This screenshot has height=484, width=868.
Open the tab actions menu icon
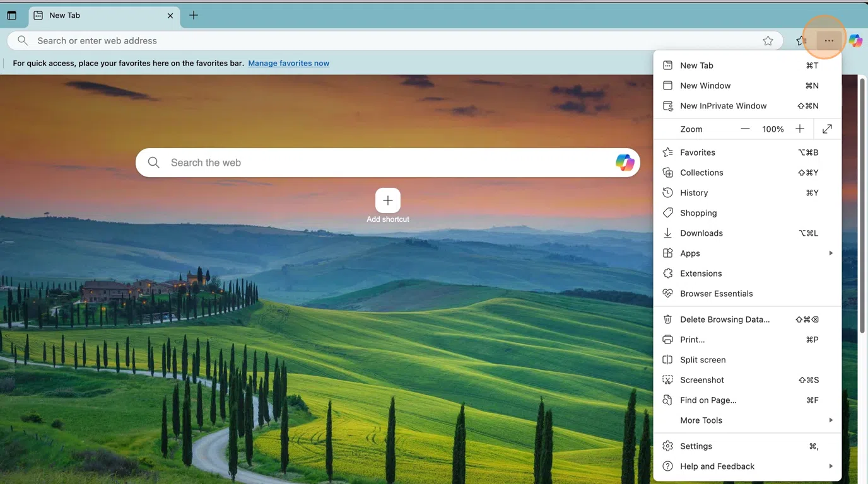[x=11, y=16]
